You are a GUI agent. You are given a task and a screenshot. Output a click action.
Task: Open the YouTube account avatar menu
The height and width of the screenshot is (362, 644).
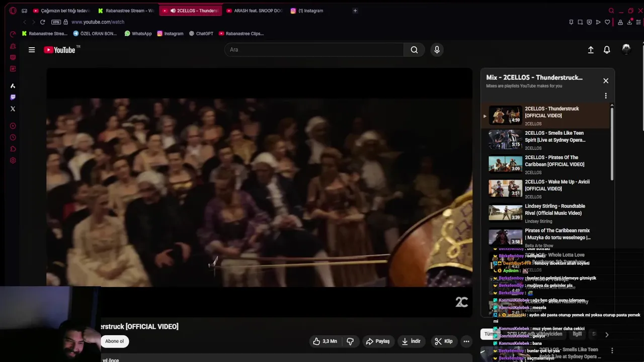pos(626,49)
